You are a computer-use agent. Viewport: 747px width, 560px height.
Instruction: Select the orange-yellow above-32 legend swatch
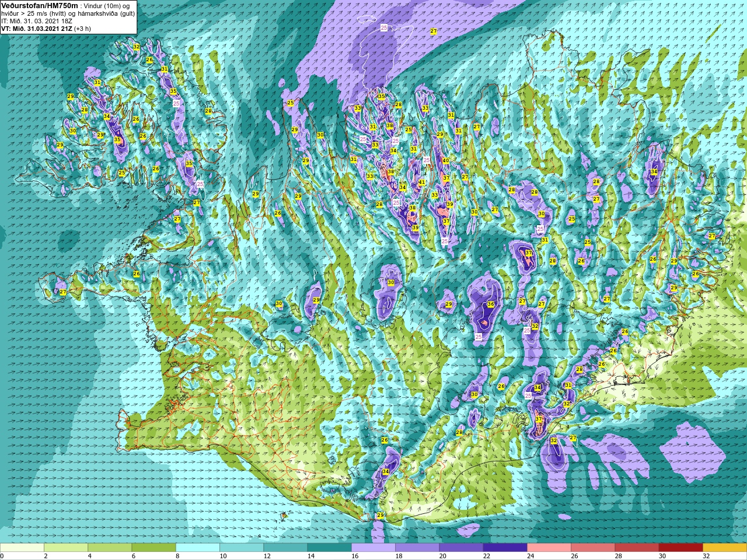(725, 548)
